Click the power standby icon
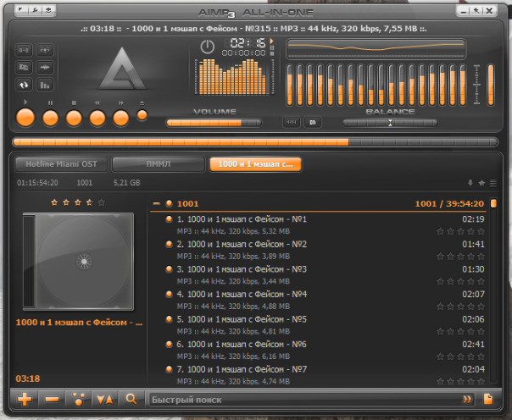Screen dimensions: 512x420 (208, 47)
